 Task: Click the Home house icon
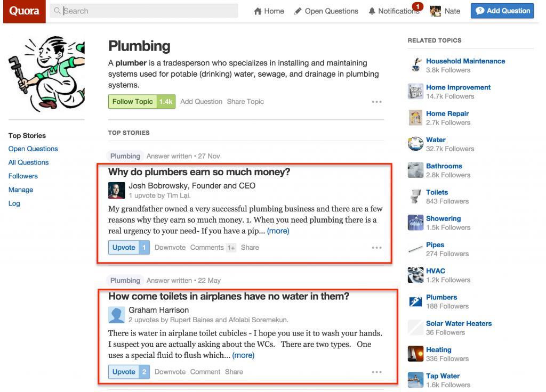click(x=258, y=11)
